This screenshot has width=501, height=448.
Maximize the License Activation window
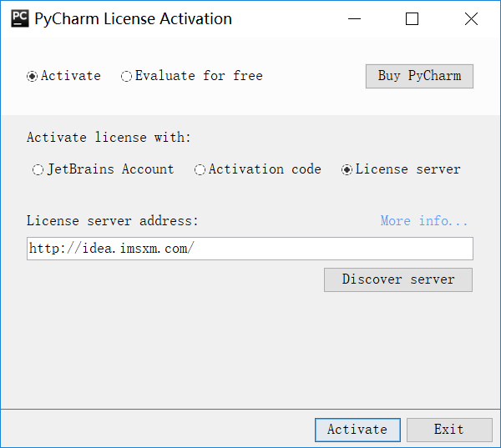tap(412, 19)
